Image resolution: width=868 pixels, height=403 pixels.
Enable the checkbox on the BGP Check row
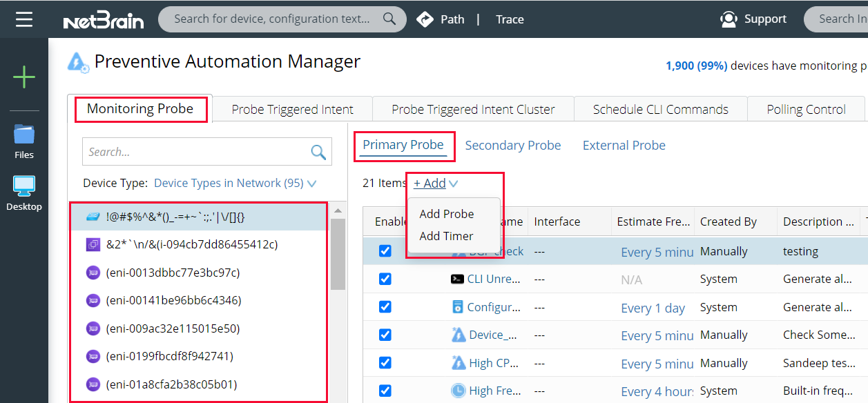pyautogui.click(x=385, y=251)
